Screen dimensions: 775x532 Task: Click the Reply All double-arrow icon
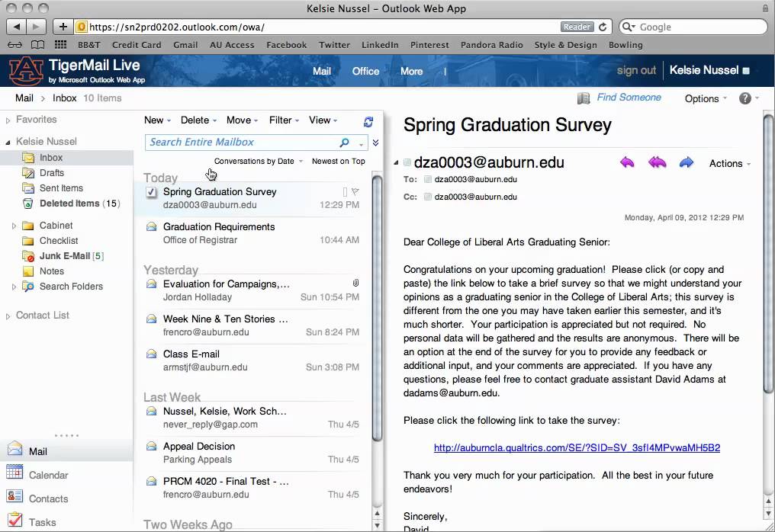[657, 162]
